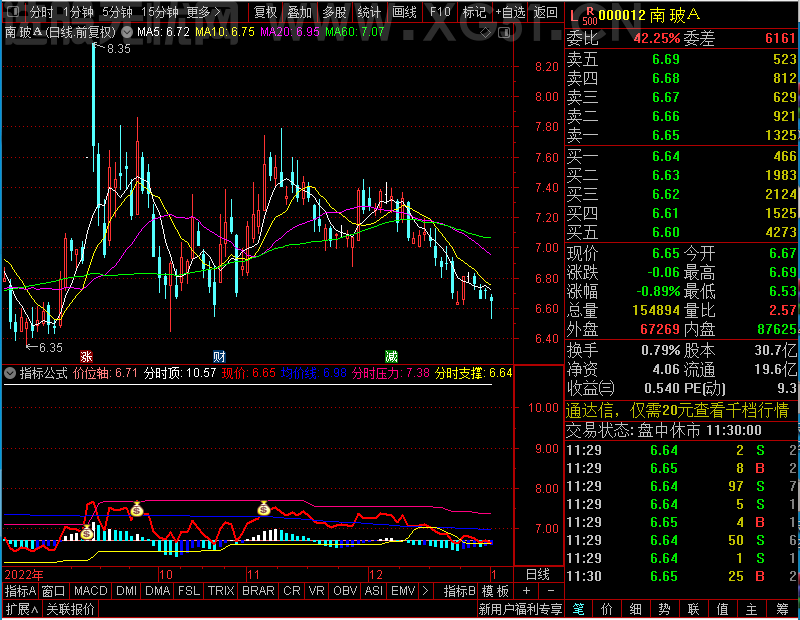Select the DMI indicator tab
The image size is (800, 620).
coord(127,591)
